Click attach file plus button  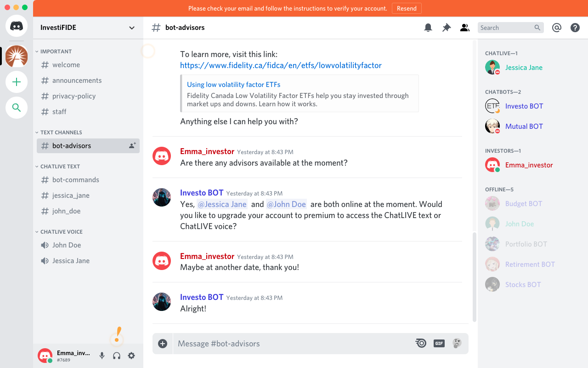coord(163,344)
